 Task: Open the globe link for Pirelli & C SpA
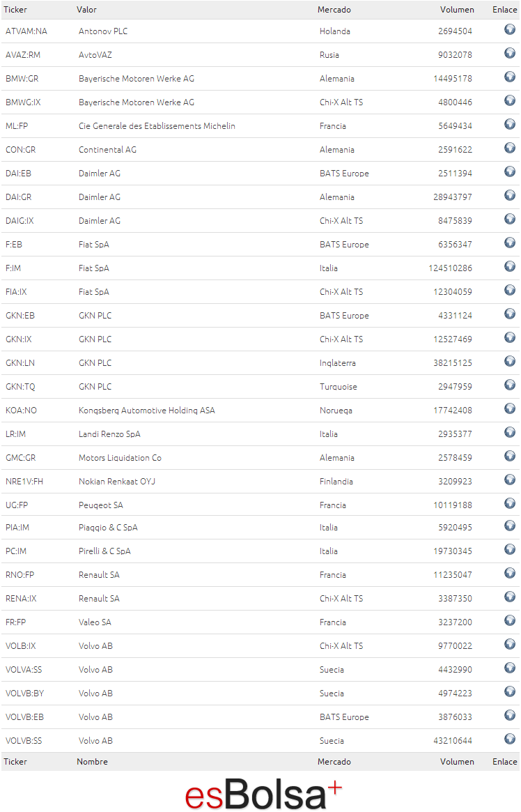tap(510, 549)
